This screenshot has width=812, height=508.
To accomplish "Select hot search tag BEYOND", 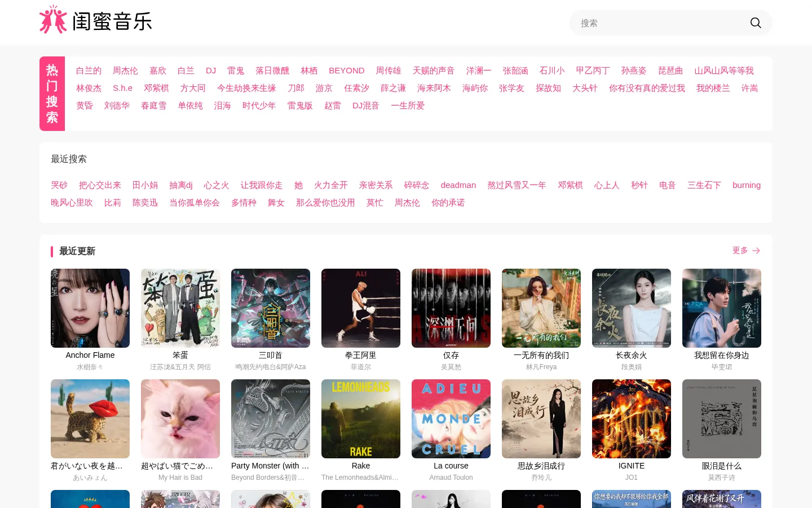I will click(347, 71).
